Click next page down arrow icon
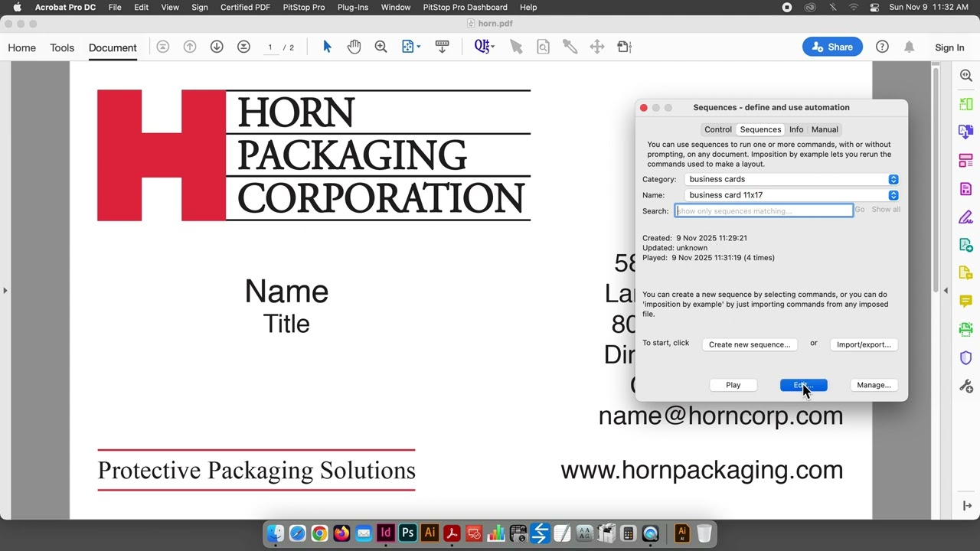The height and width of the screenshot is (551, 980). (217, 47)
